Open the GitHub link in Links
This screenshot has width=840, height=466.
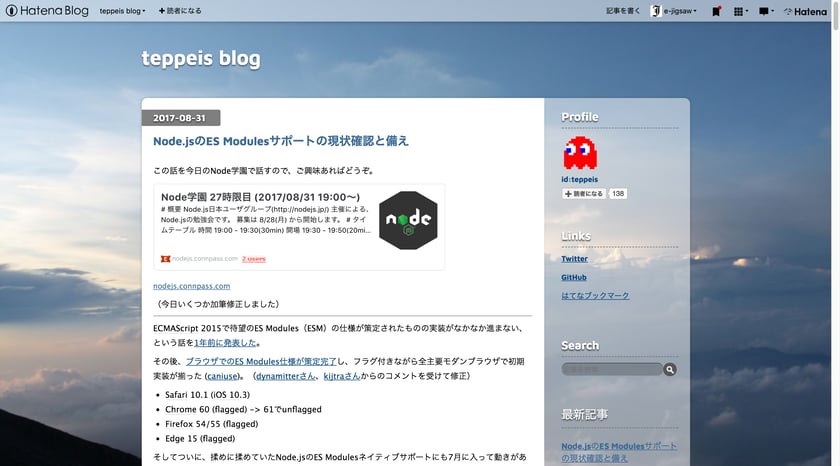574,277
